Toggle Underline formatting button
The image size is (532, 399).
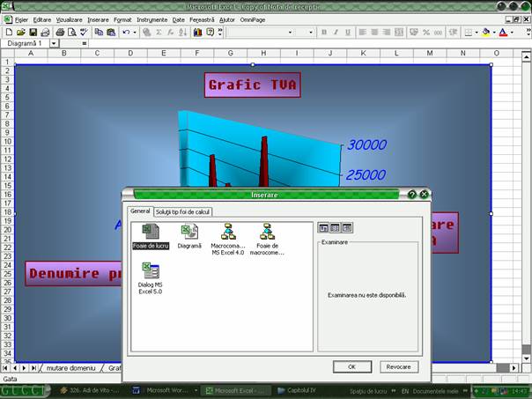click(x=348, y=33)
